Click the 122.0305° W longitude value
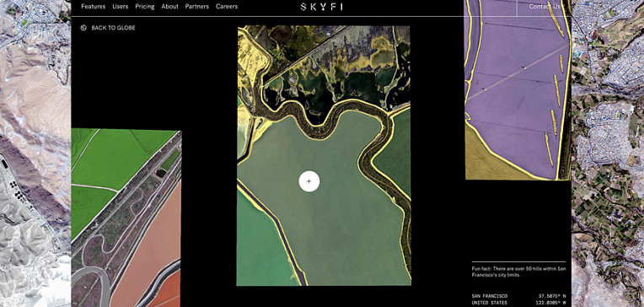 point(552,303)
